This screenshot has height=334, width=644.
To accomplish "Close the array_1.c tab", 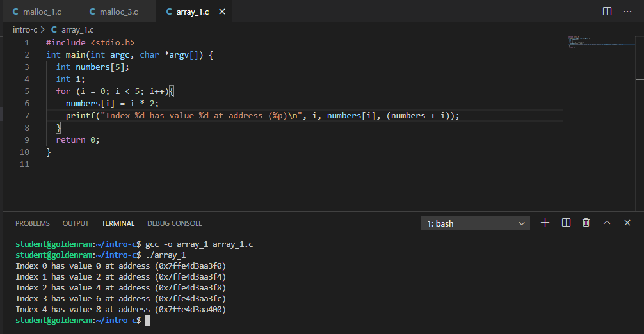I will (222, 12).
